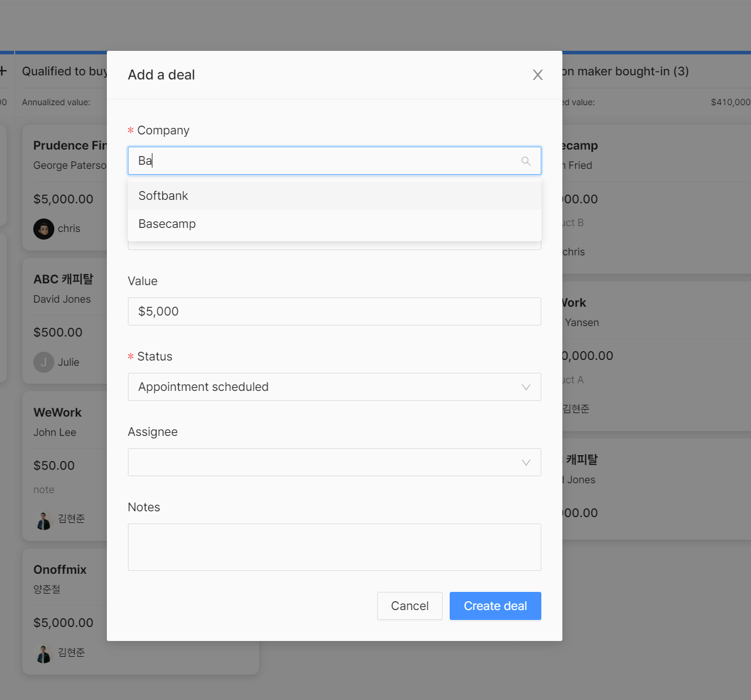Expand the Status dropdown chevron arrow

click(x=526, y=387)
